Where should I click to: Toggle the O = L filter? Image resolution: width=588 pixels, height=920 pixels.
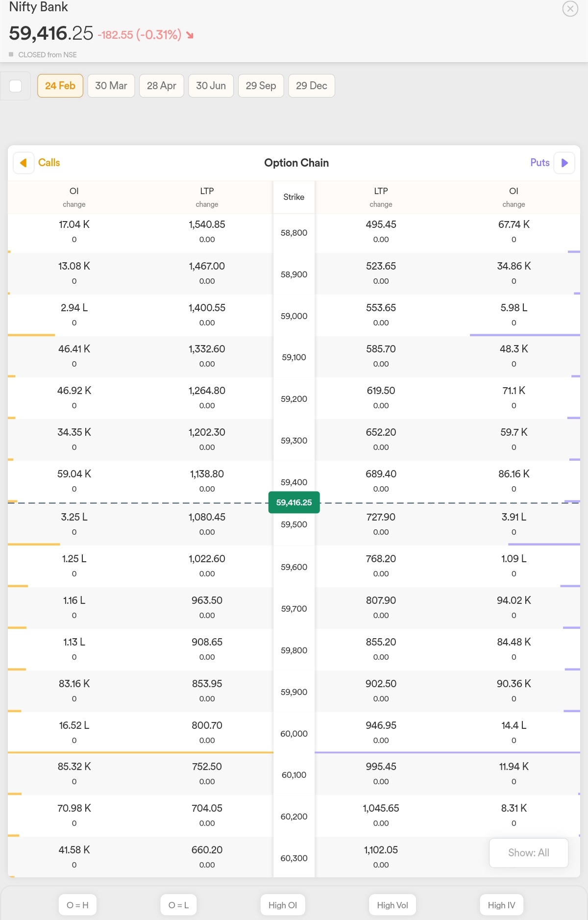click(x=178, y=905)
